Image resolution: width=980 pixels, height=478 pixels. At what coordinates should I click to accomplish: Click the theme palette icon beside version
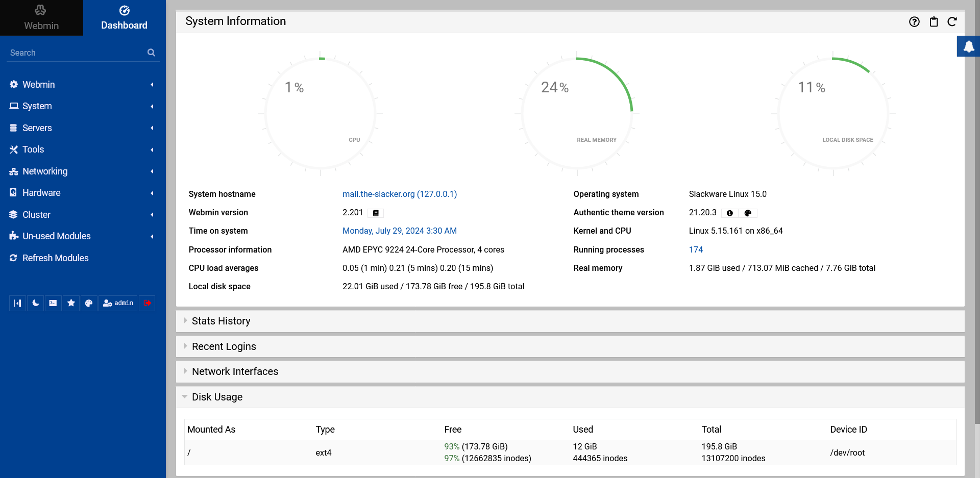coord(747,213)
